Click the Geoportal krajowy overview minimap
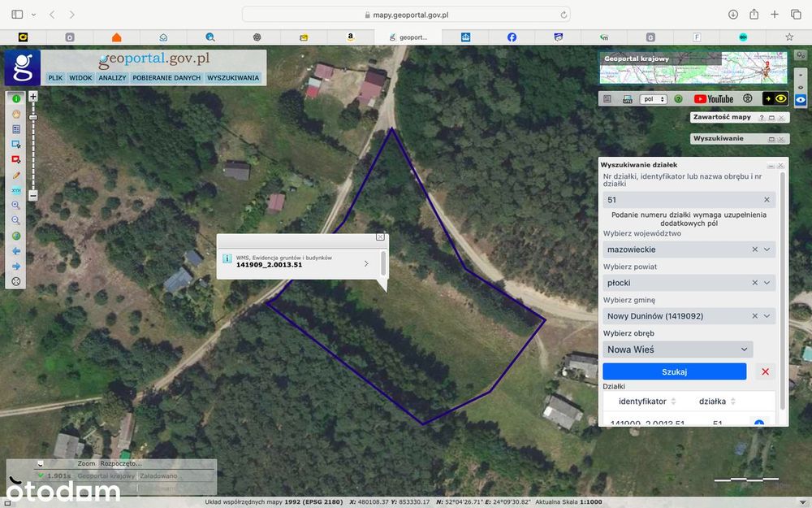812x508 pixels. tap(693, 67)
